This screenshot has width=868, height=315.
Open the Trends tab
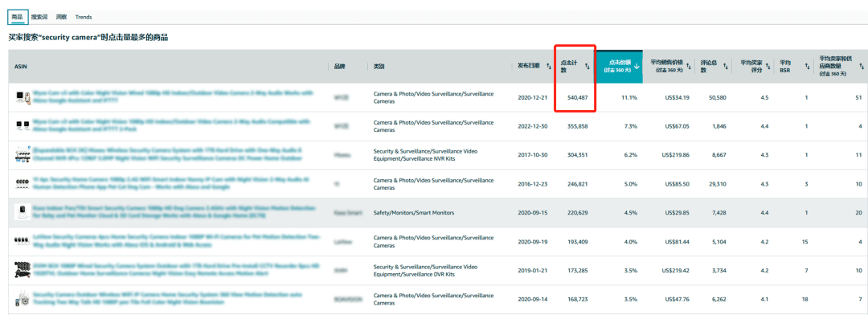(x=84, y=17)
